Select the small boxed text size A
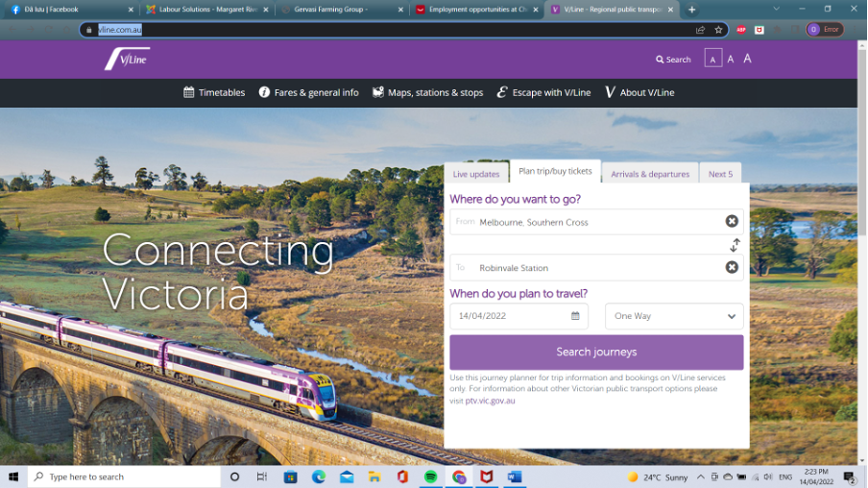This screenshot has width=868, height=488. (712, 59)
